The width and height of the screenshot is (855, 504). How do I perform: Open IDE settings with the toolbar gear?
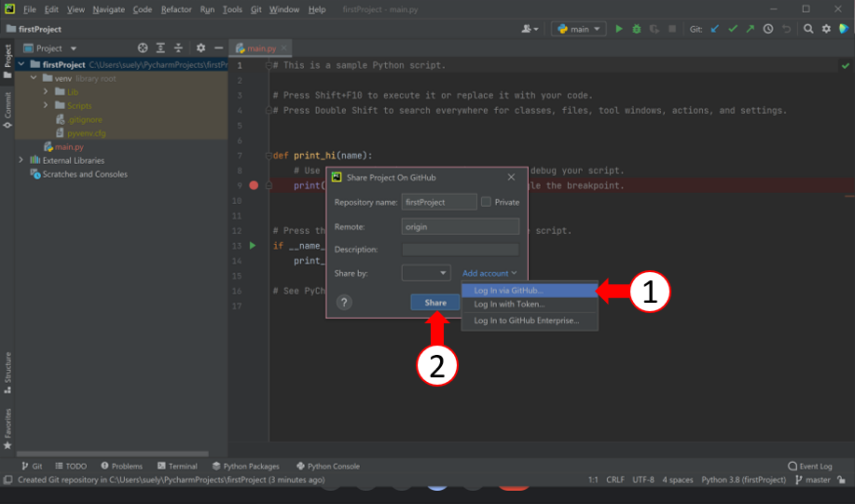click(827, 29)
